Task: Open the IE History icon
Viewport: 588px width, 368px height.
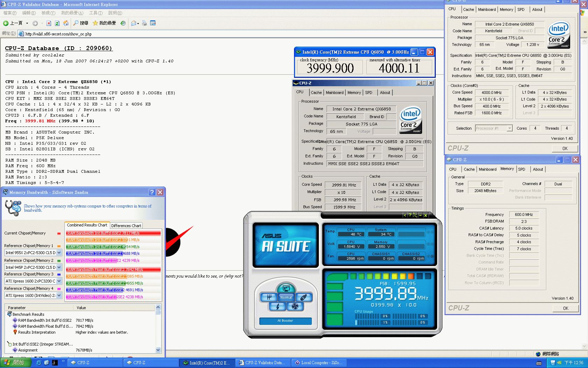Action: [x=123, y=23]
